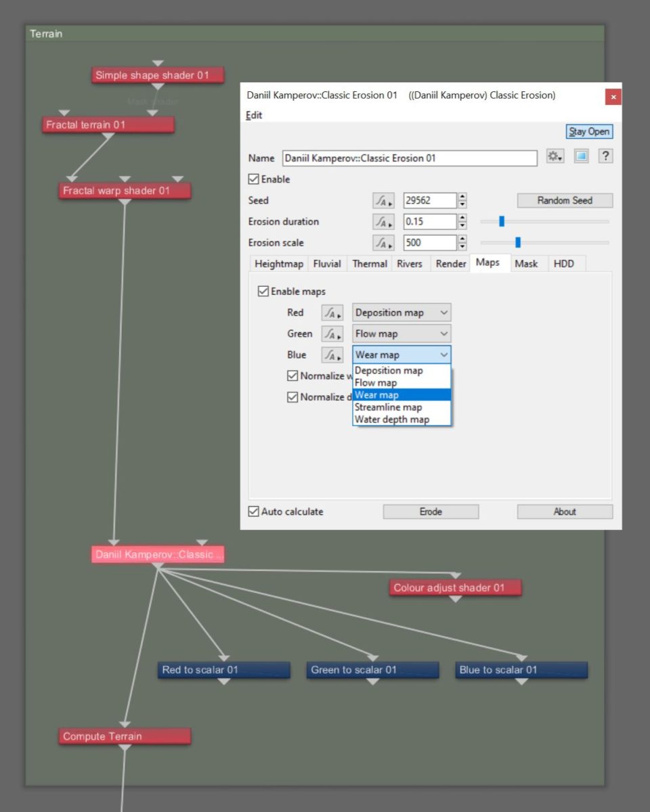Select the Red to scalar 01 node
The width and height of the screenshot is (650, 812).
224,670
